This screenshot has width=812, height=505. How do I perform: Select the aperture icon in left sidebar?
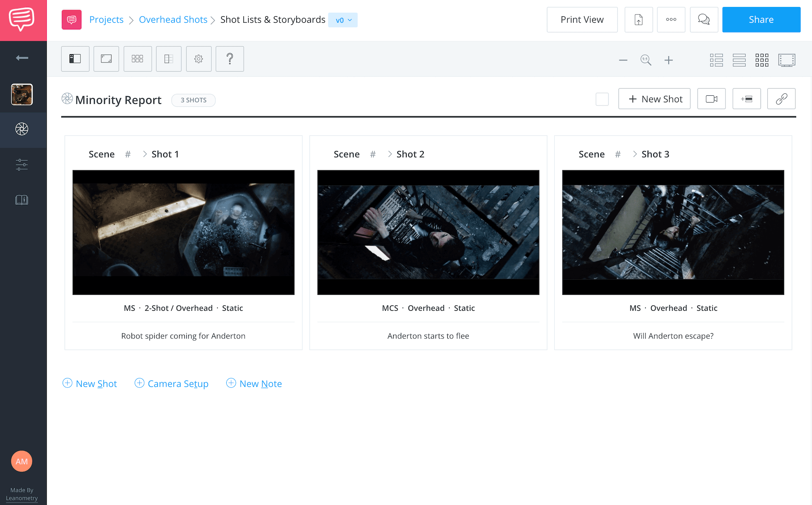(22, 130)
